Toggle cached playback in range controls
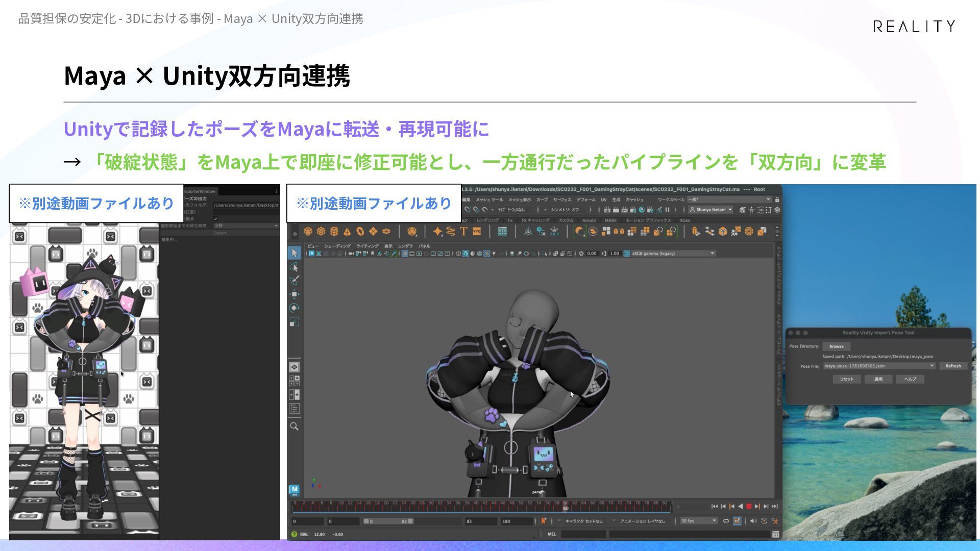This screenshot has width=980, height=551. click(737, 521)
